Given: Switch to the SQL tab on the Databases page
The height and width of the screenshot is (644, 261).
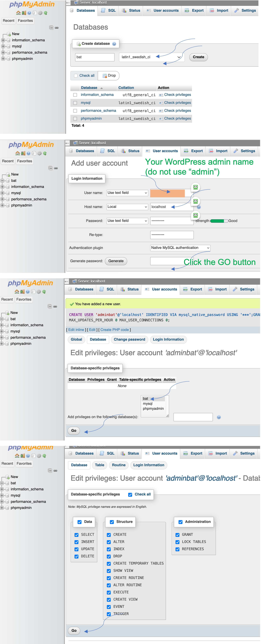Looking at the screenshot, I should point(108,10).
